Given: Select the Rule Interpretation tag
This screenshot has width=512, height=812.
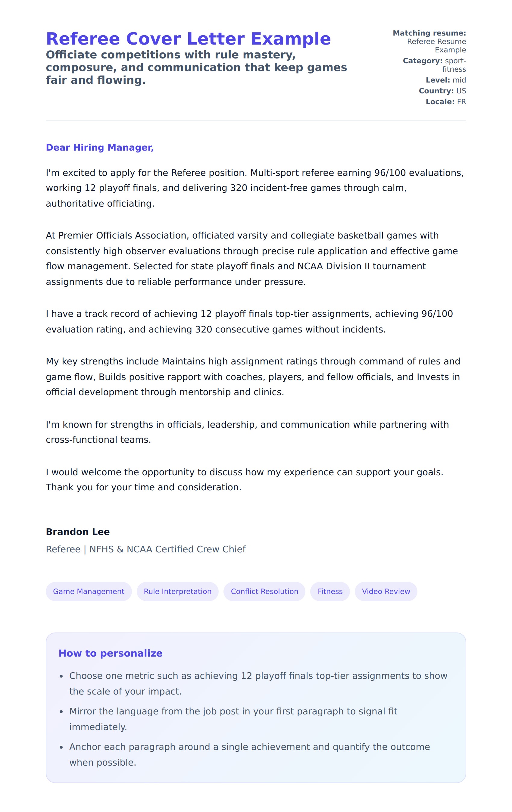Looking at the screenshot, I should coord(177,591).
